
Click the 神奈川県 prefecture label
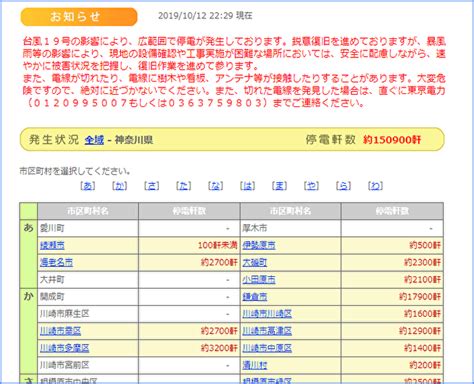pos(134,140)
